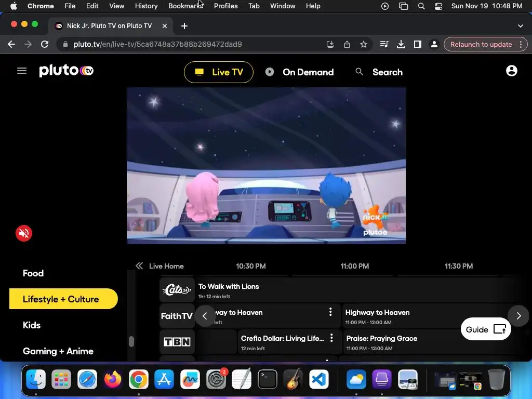The width and height of the screenshot is (532, 399).
Task: Reload the Pluto TV page
Action: click(x=45, y=44)
